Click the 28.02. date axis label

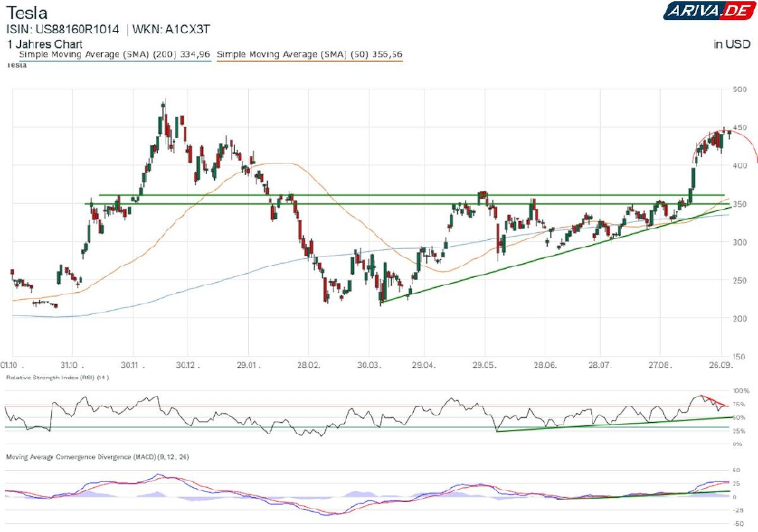pyautogui.click(x=308, y=365)
